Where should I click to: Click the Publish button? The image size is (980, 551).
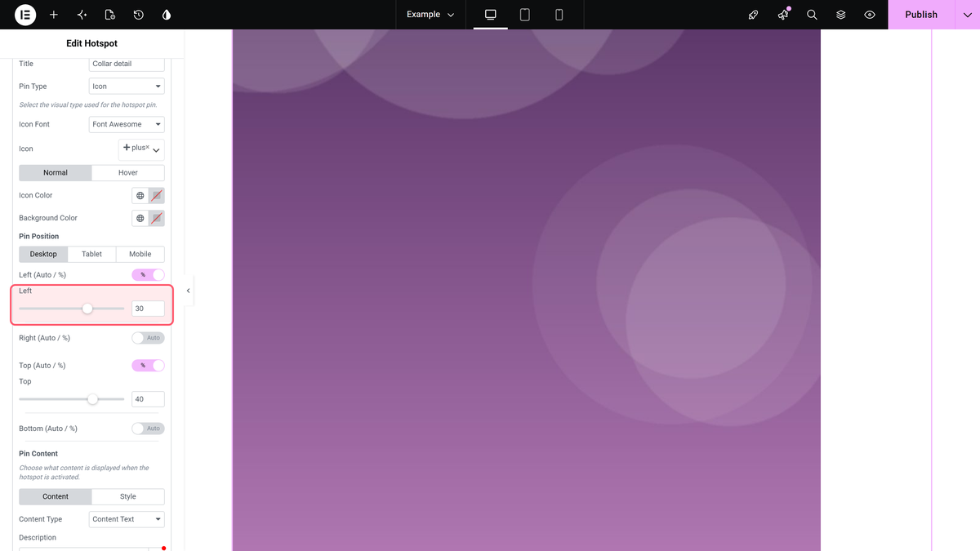pyautogui.click(x=921, y=15)
